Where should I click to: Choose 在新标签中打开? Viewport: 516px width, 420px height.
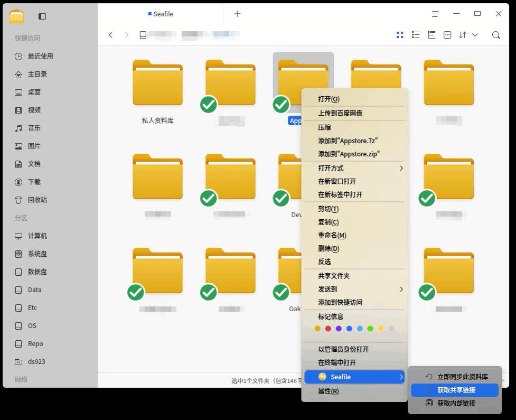354,194
